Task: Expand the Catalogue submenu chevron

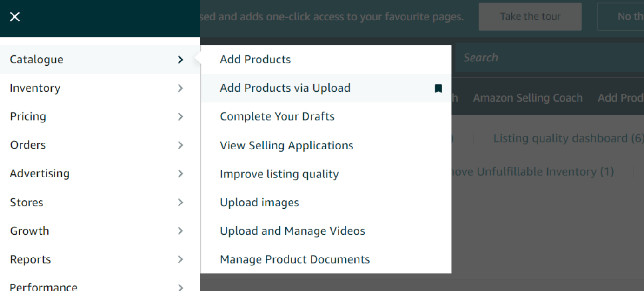Action: [180, 60]
